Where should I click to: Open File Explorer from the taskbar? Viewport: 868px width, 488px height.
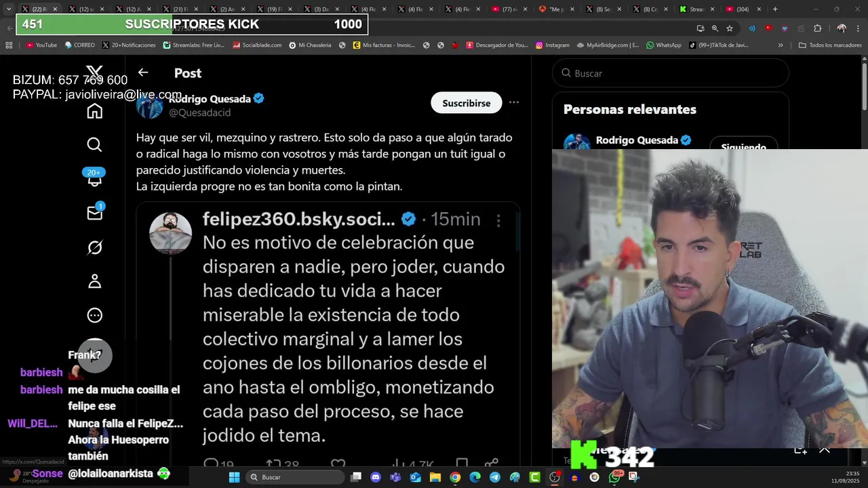pos(435,477)
